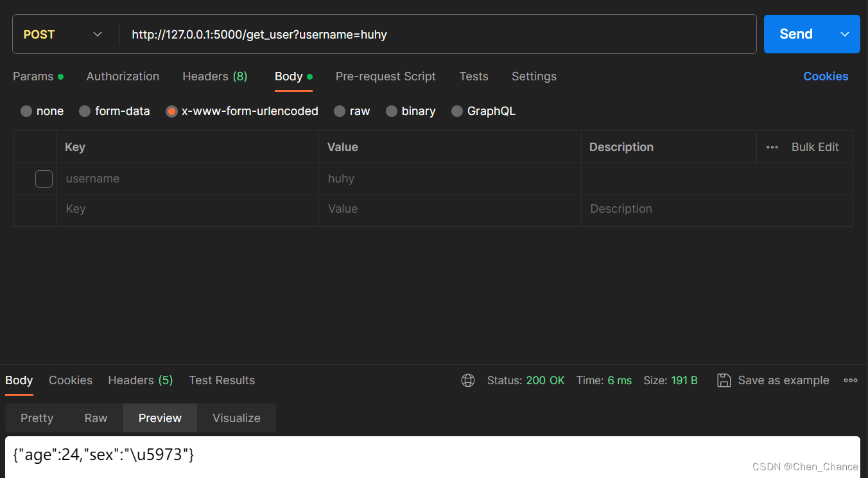Open the response Headers (5) tab
Screen dimensions: 868x478
pyautogui.click(x=141, y=380)
